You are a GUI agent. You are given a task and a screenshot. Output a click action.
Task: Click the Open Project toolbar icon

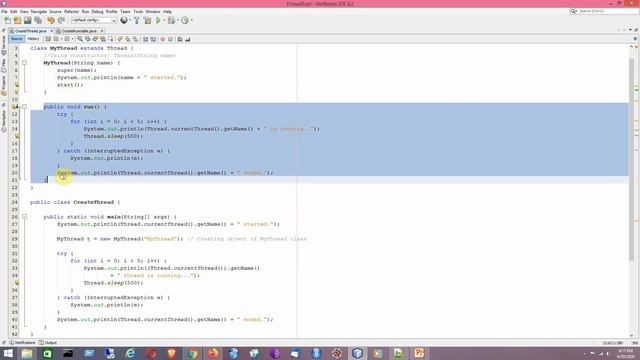click(28, 20)
